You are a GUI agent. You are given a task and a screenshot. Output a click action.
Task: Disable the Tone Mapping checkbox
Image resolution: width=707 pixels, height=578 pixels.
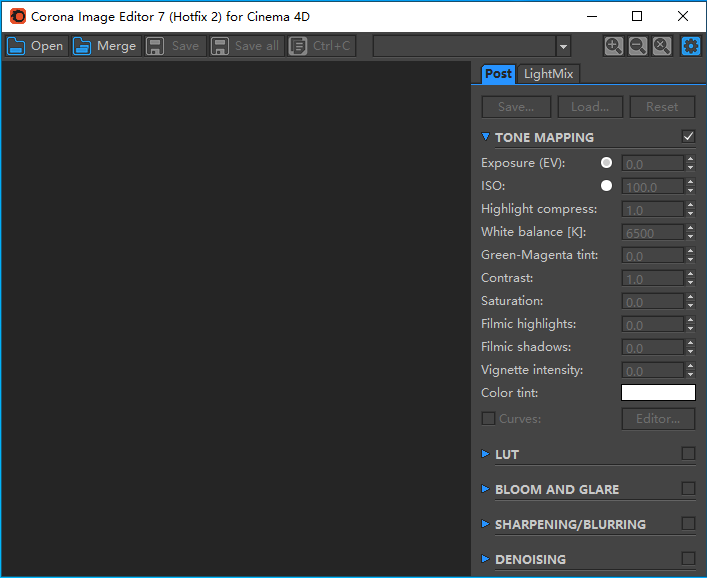point(688,137)
